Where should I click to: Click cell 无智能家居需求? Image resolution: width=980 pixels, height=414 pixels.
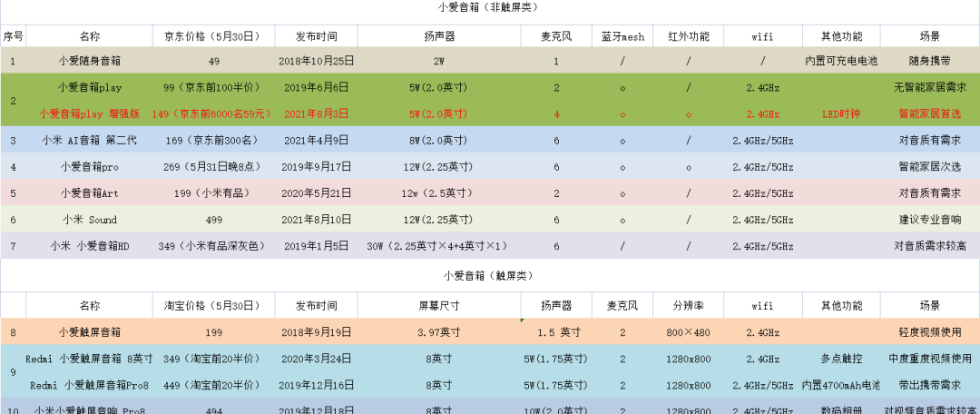(929, 87)
